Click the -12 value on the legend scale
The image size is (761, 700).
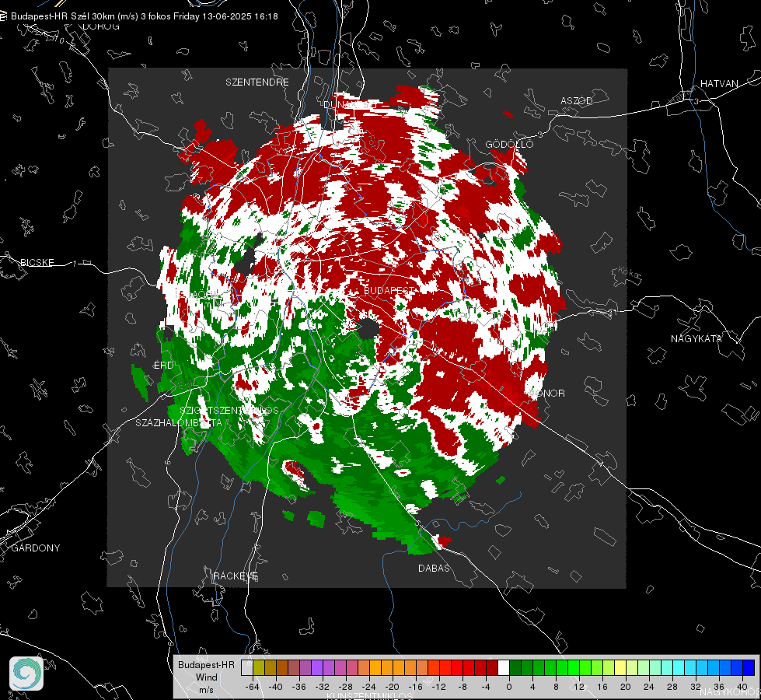438,687
